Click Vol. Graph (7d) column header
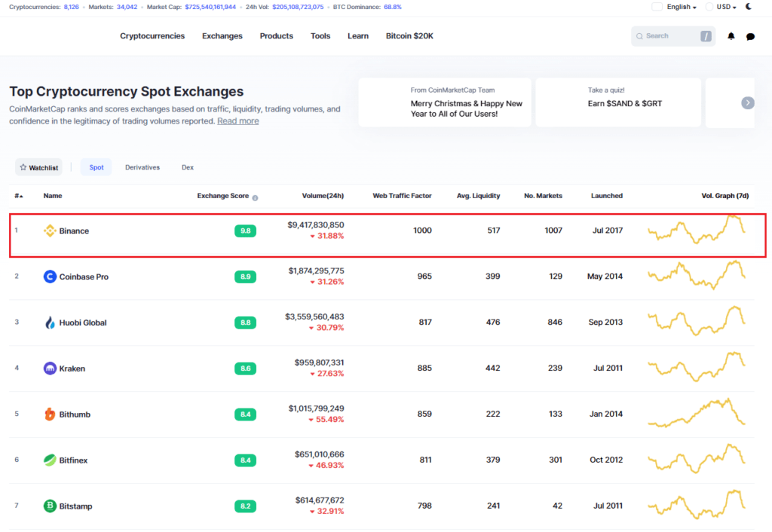Viewport: 772px width, 532px height. 725,196
